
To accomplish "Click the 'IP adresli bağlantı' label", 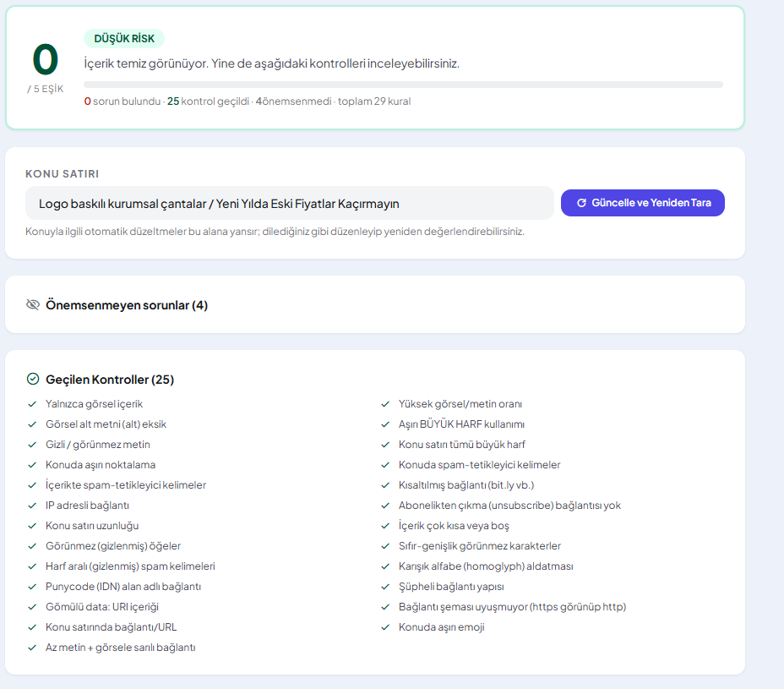I will coord(88,506).
